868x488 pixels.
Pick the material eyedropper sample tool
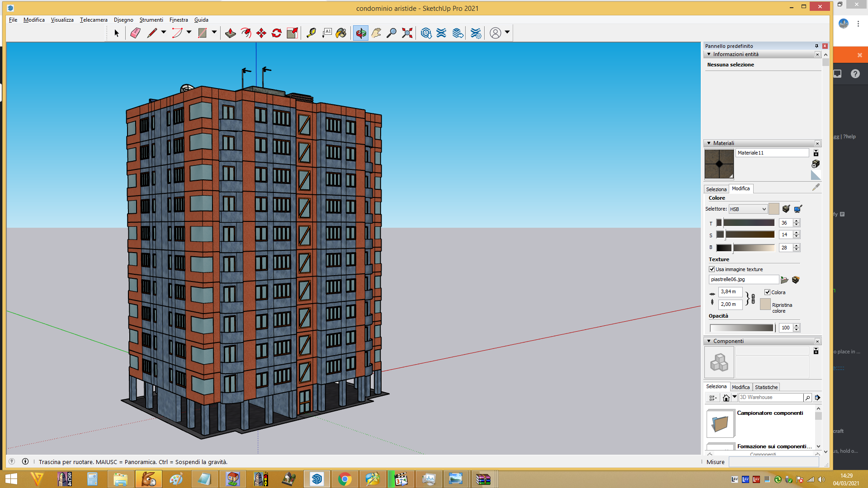(x=816, y=187)
